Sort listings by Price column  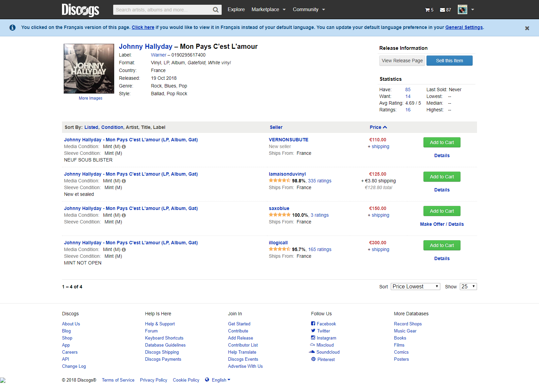pos(378,127)
